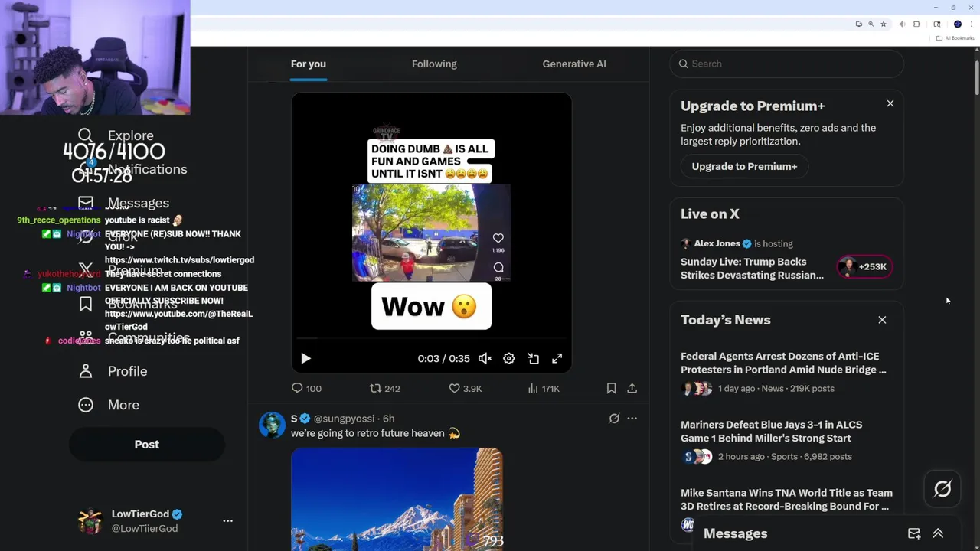980x551 pixels.
Task: Click the Post button
Action: coord(147,445)
